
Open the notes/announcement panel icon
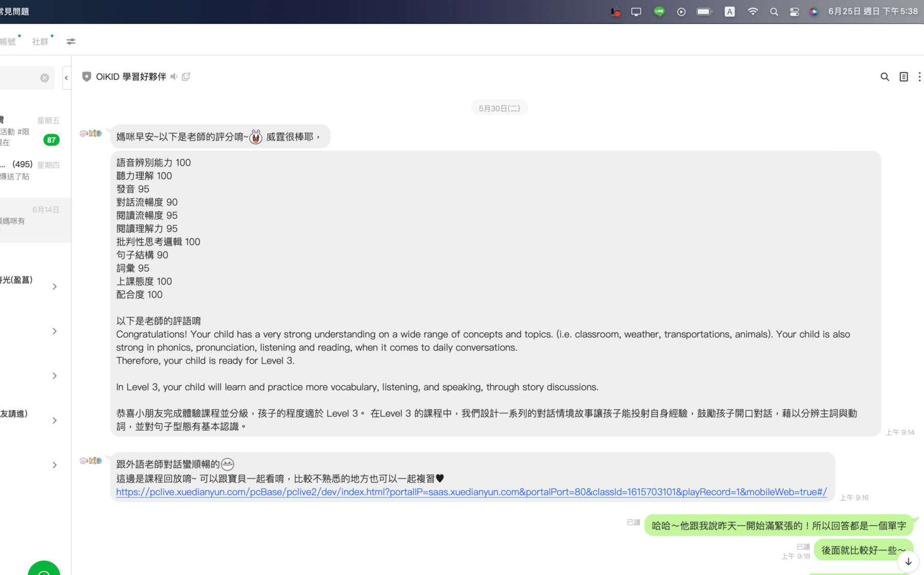tap(903, 76)
